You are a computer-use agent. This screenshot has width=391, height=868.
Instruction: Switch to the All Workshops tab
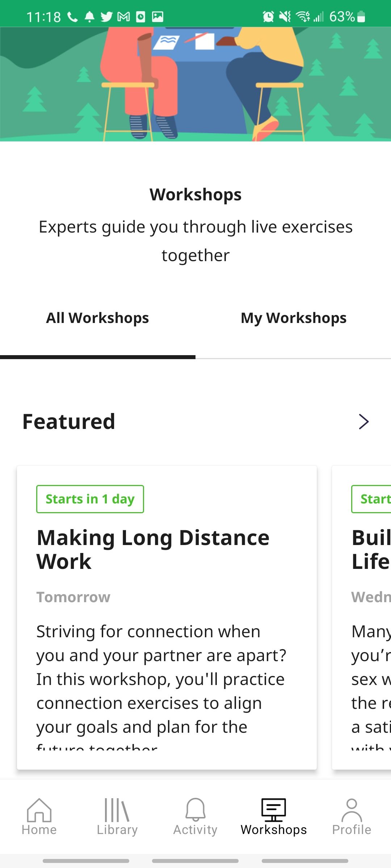tap(97, 318)
